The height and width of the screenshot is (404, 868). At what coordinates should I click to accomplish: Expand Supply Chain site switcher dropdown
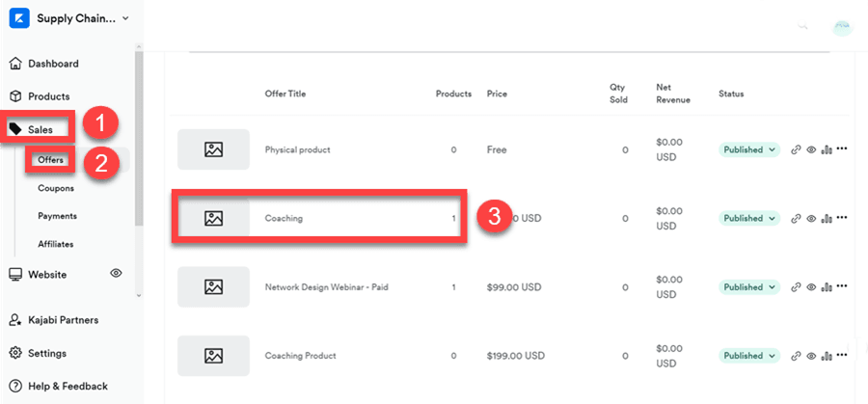tap(126, 18)
